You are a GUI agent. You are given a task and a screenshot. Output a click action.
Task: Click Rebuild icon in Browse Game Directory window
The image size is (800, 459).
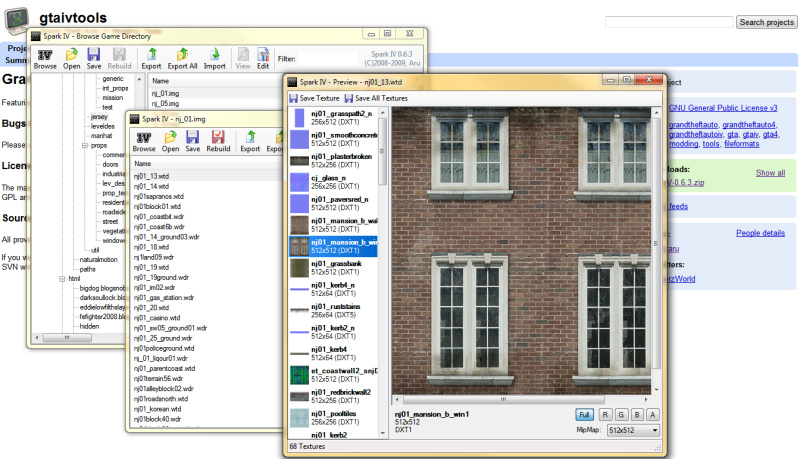119,59
